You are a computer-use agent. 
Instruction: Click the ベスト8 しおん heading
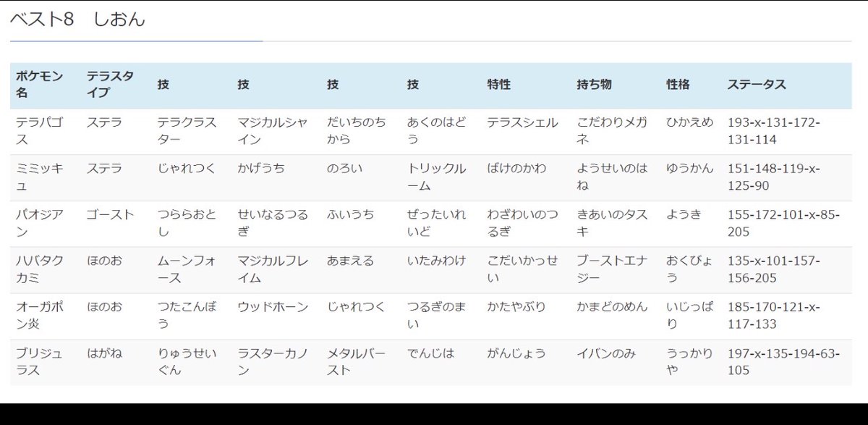(x=76, y=20)
